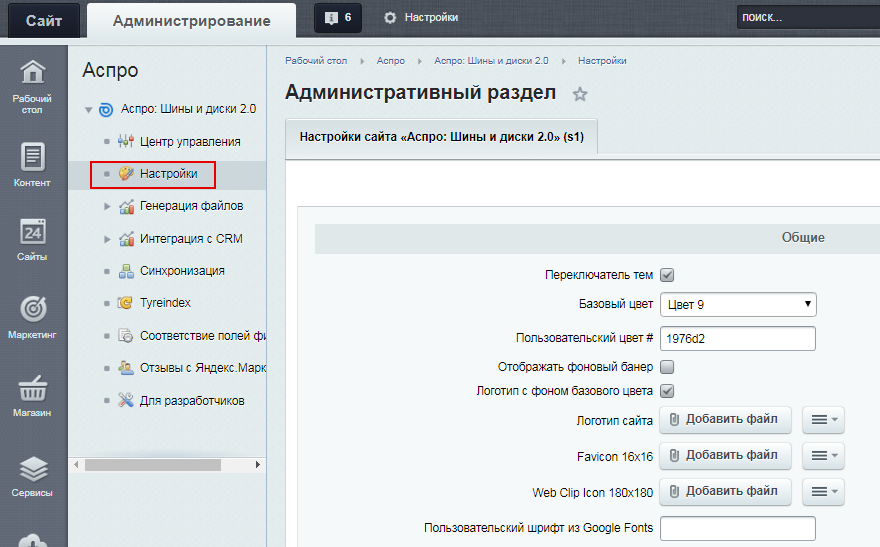Open the Web Clip Icon file options menu
The image size is (880, 547).
[x=823, y=492]
